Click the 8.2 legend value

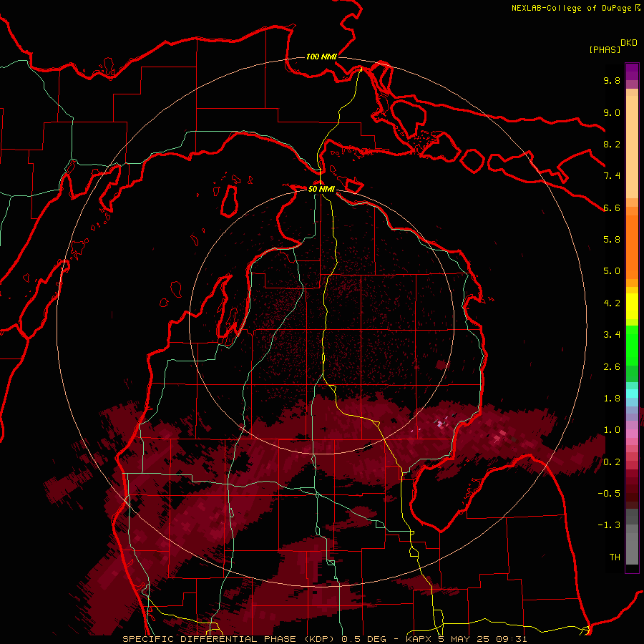click(x=612, y=144)
